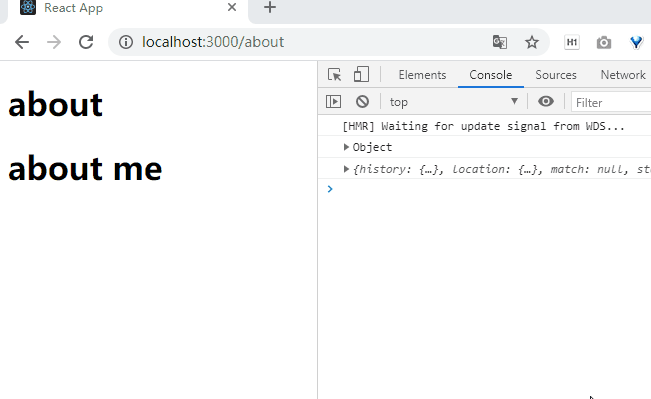Click the 'about me' heading
The height and width of the screenshot is (399, 651).
(85, 169)
